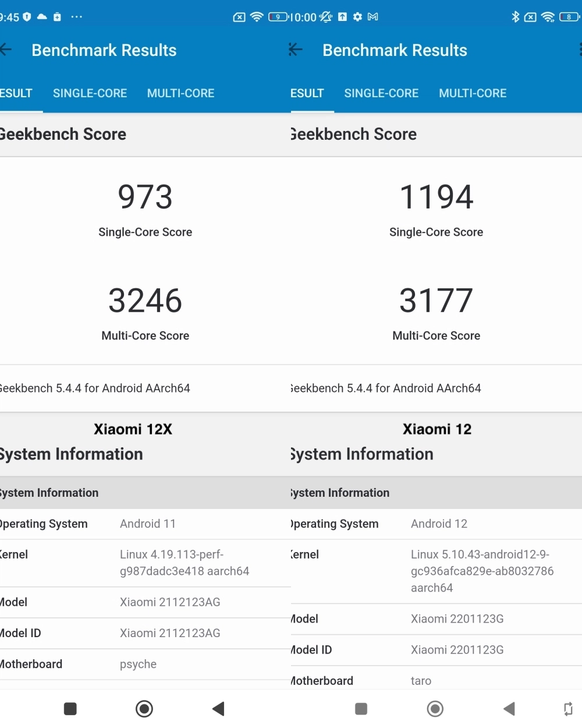
Task: Tap the Model value Xiaomi 2112123AG
Action: coord(170,602)
